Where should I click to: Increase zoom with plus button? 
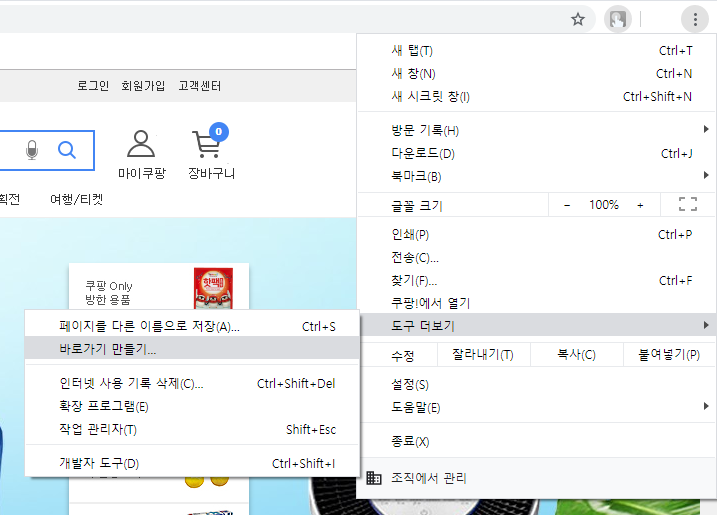click(x=640, y=205)
